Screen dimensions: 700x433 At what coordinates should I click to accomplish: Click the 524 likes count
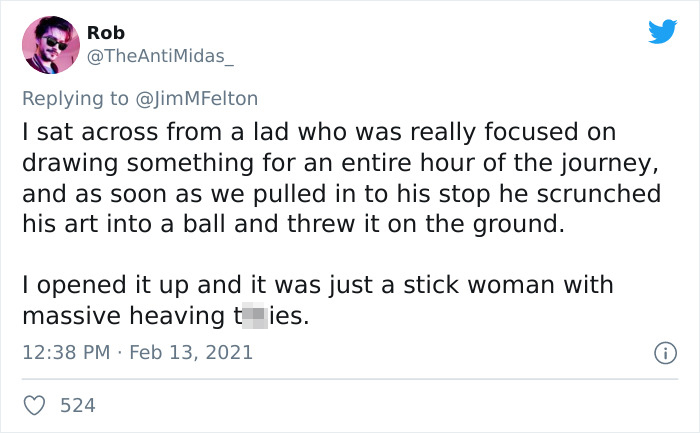78,405
